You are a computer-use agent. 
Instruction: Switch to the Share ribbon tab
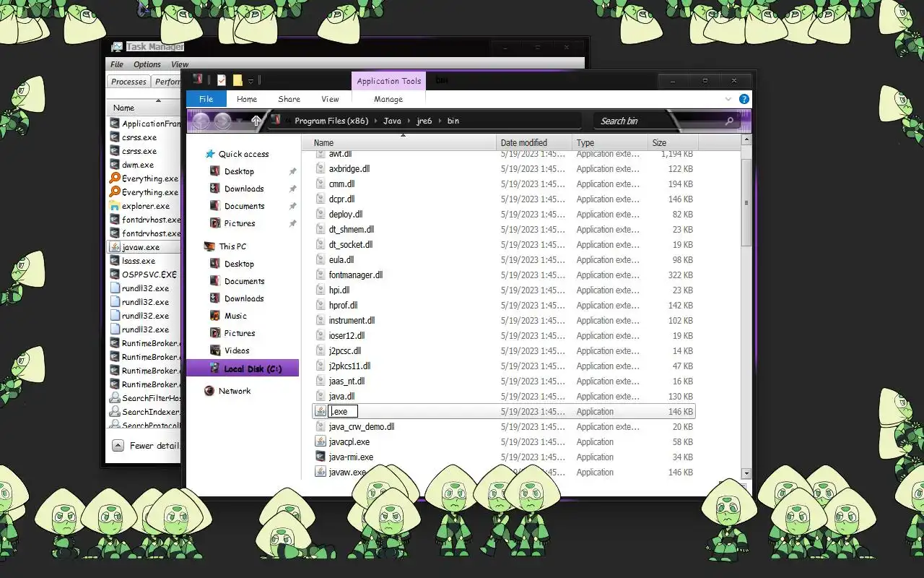tap(289, 99)
